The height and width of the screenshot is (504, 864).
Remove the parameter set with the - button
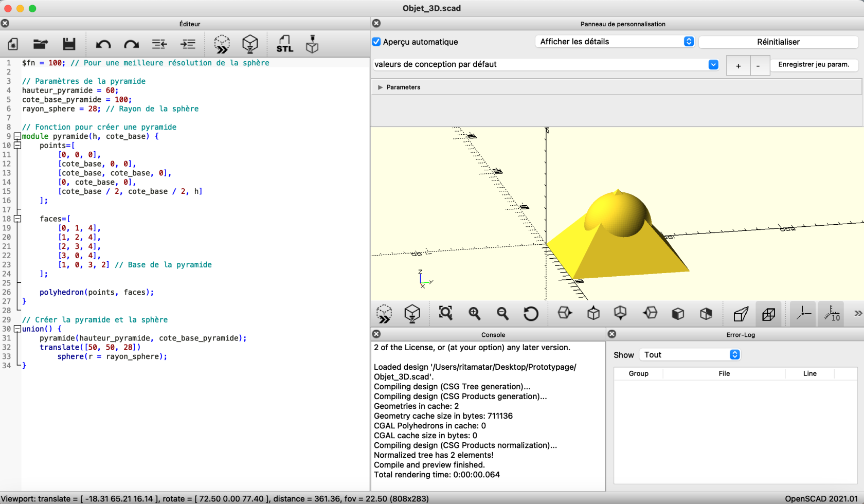pos(759,65)
